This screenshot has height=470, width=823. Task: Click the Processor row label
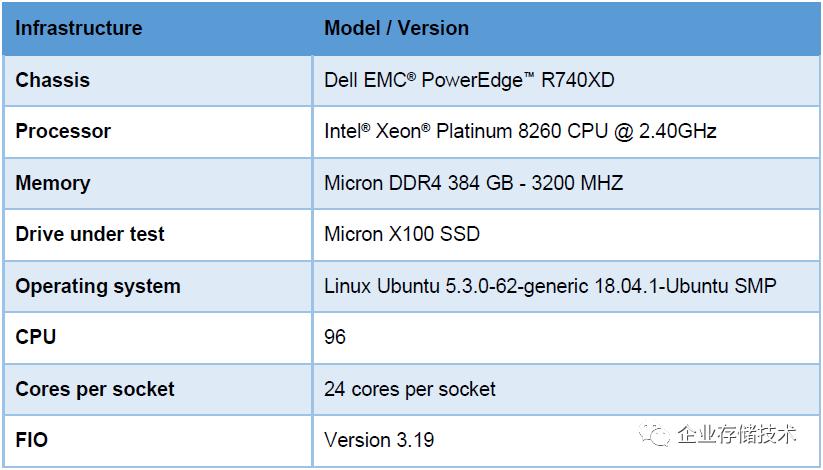coord(63,131)
